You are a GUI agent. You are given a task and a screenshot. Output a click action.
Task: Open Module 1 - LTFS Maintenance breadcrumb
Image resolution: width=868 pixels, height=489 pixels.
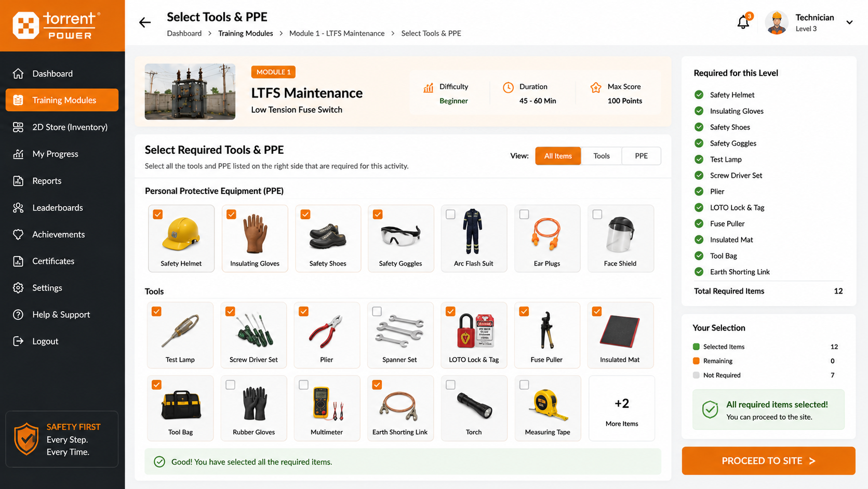[x=337, y=33]
